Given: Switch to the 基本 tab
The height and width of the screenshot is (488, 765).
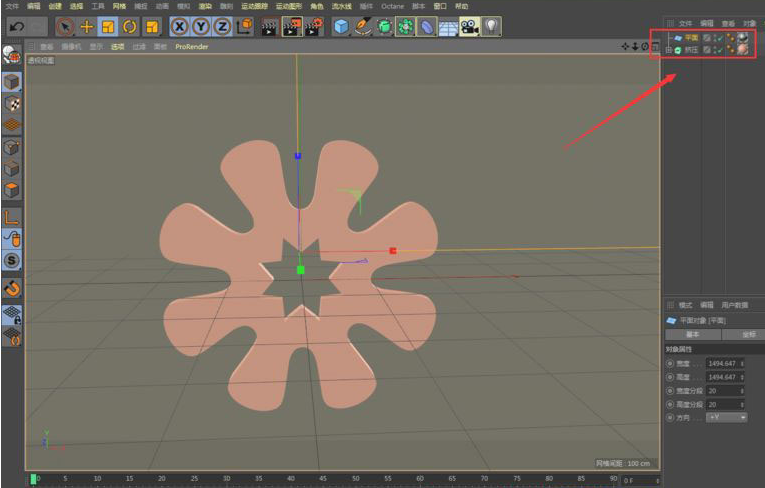Looking at the screenshot, I should (691, 334).
